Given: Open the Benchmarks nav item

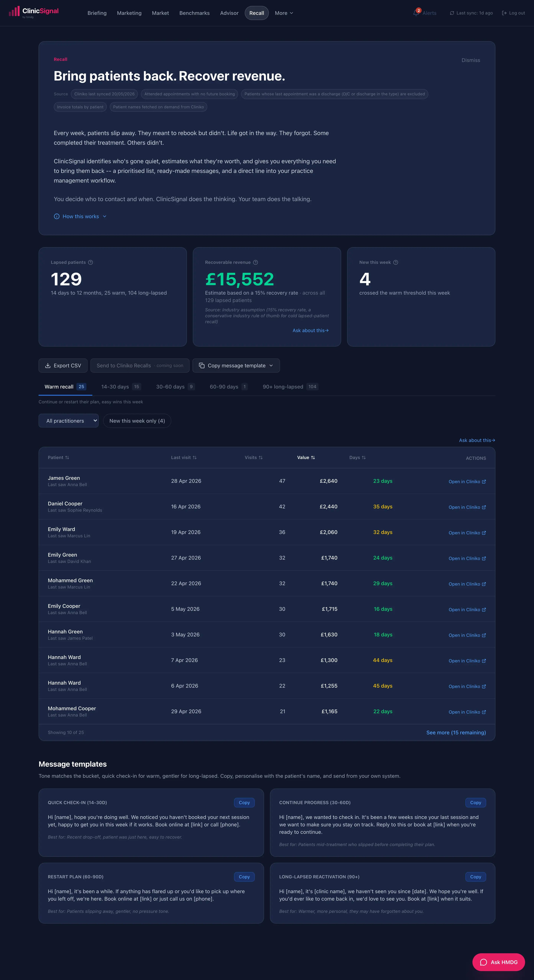Looking at the screenshot, I should (x=195, y=13).
